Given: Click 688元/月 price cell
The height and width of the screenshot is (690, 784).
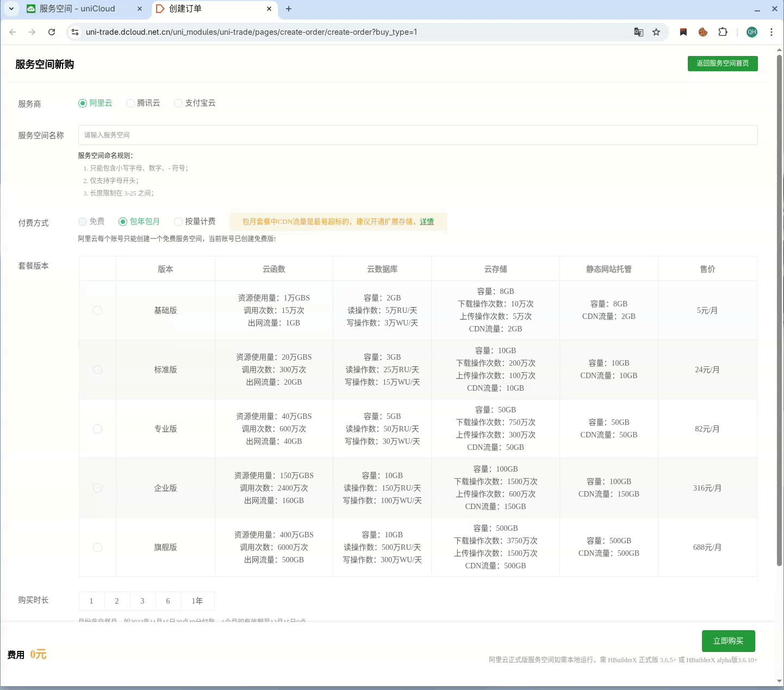Looking at the screenshot, I should [x=707, y=547].
